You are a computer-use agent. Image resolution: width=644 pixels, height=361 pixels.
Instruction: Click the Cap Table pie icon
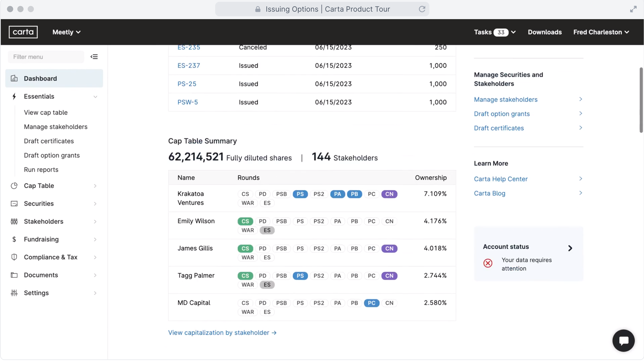[x=14, y=186]
